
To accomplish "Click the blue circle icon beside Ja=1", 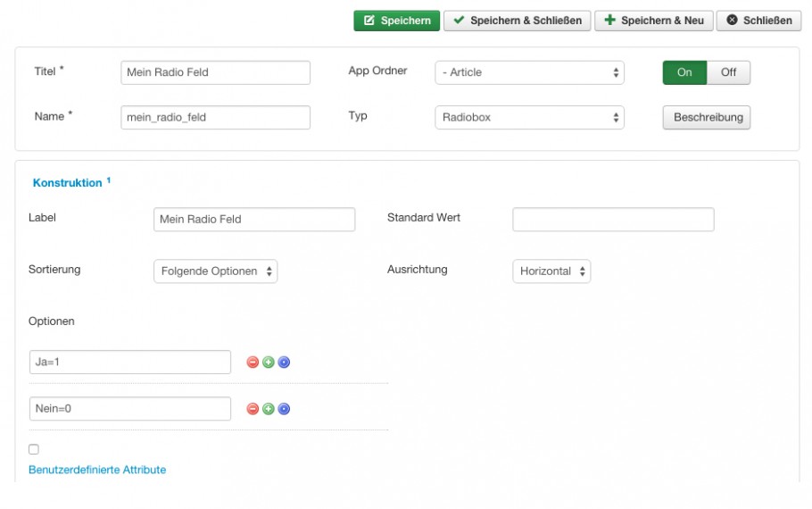I will pos(284,363).
